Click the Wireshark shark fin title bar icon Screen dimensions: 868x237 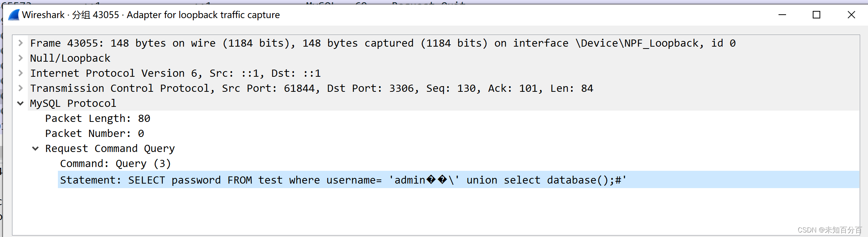pos(13,15)
